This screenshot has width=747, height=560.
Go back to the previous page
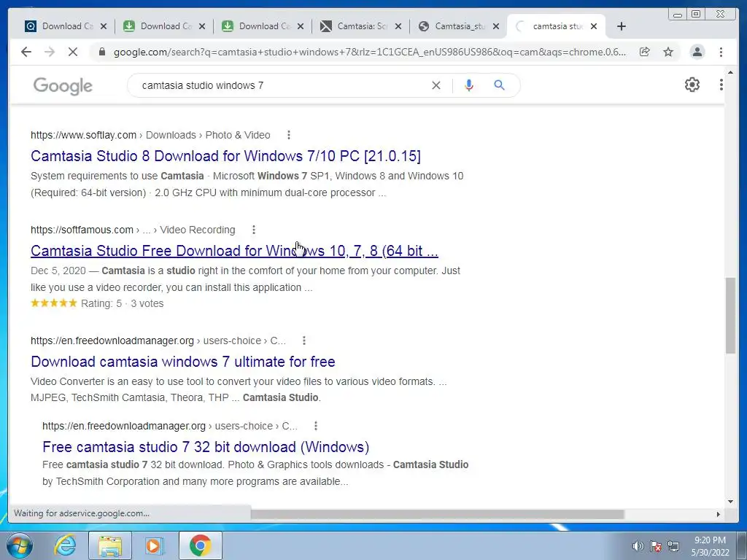pyautogui.click(x=26, y=52)
